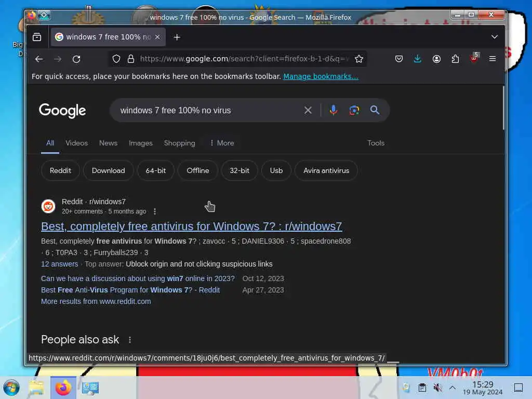Open Firefox View icon left of the tabs
532x399 pixels.
[x=37, y=37]
